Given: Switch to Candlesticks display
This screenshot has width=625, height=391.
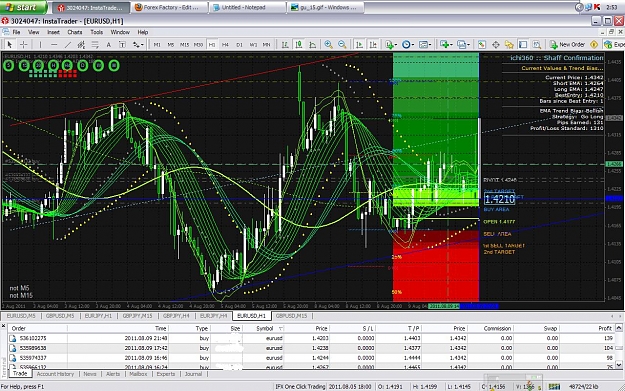Looking at the screenshot, I should point(299,45).
